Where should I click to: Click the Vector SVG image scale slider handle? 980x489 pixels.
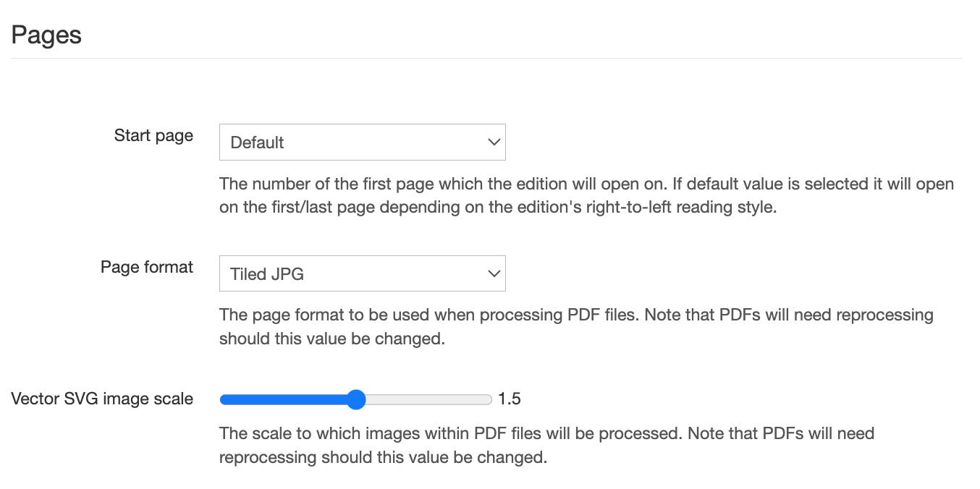coord(355,399)
